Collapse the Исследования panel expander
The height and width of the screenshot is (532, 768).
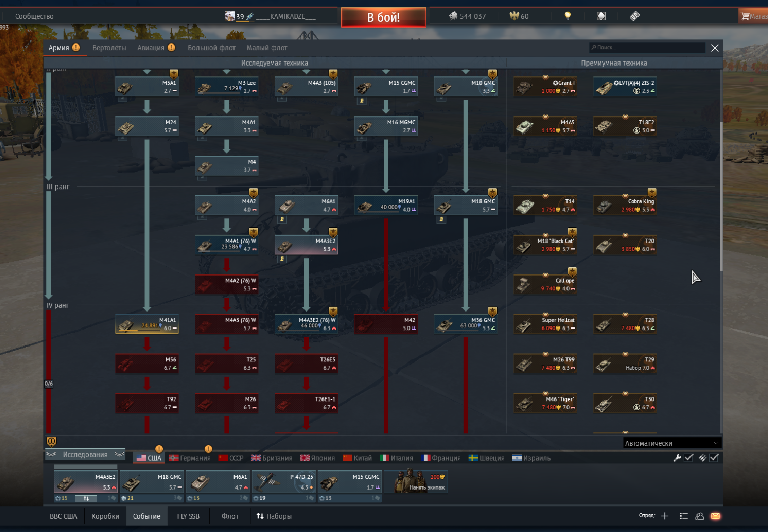tap(85, 455)
